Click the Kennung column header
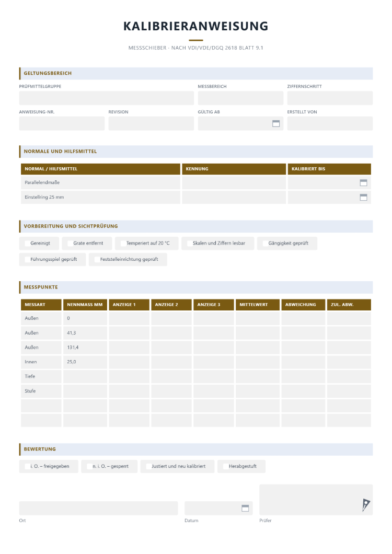Screen dimensions: 392x554 (234, 169)
